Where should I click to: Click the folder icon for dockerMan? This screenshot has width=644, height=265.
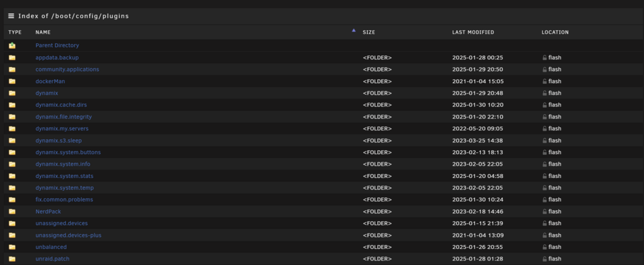coord(12,81)
